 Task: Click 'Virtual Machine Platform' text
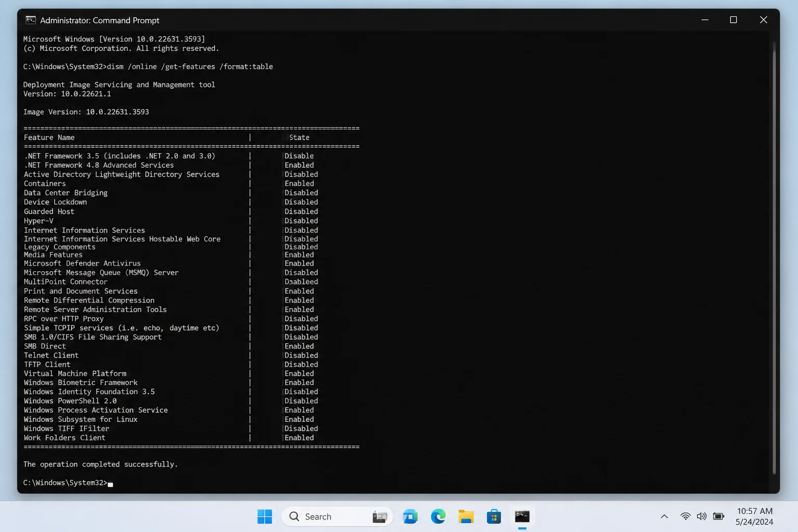click(75, 374)
